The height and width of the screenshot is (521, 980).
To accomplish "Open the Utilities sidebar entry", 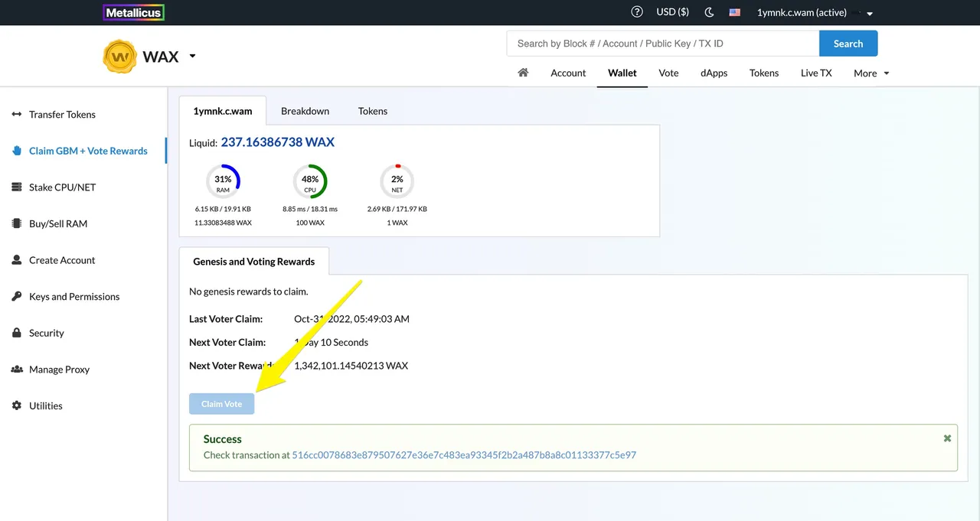I will (x=46, y=405).
